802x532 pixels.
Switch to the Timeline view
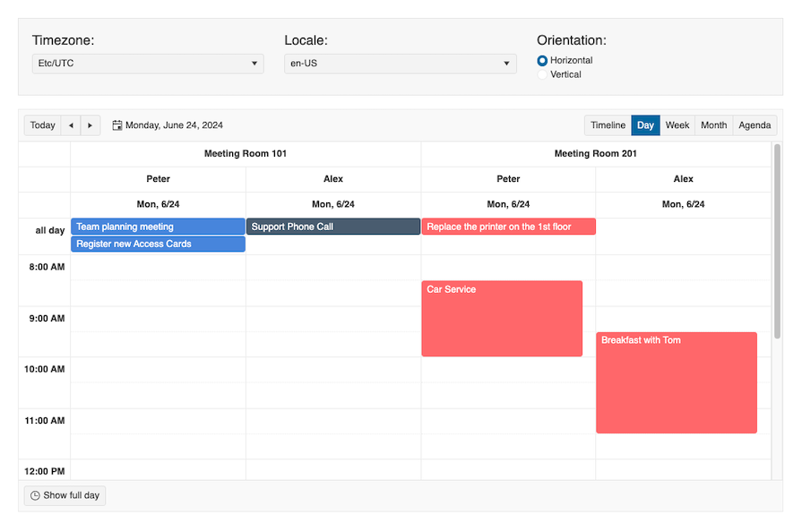[608, 124]
